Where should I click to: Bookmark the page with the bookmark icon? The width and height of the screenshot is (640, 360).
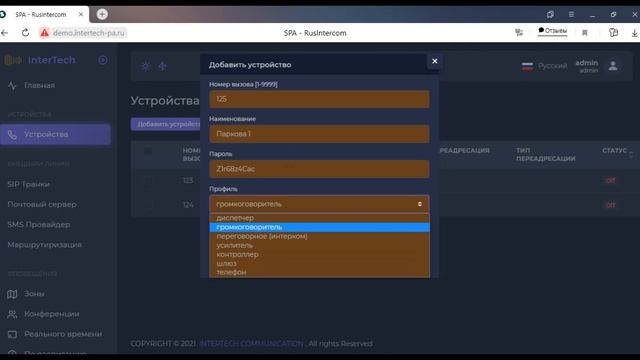(585, 33)
